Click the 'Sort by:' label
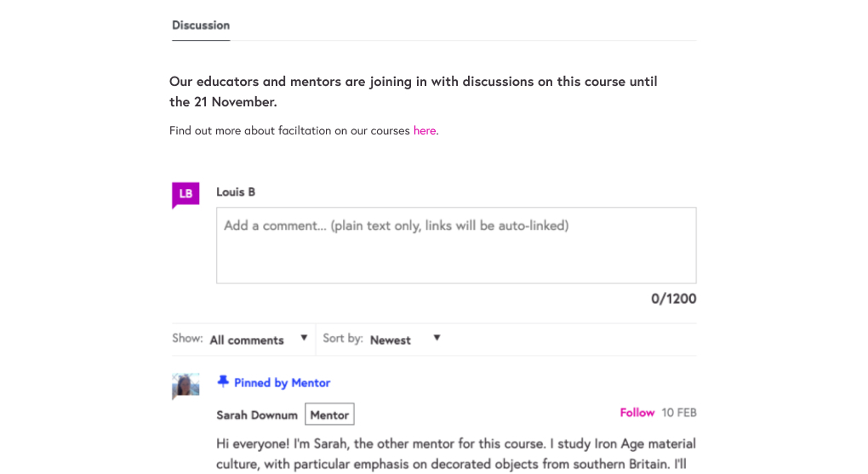The height and width of the screenshot is (474, 868). (343, 339)
